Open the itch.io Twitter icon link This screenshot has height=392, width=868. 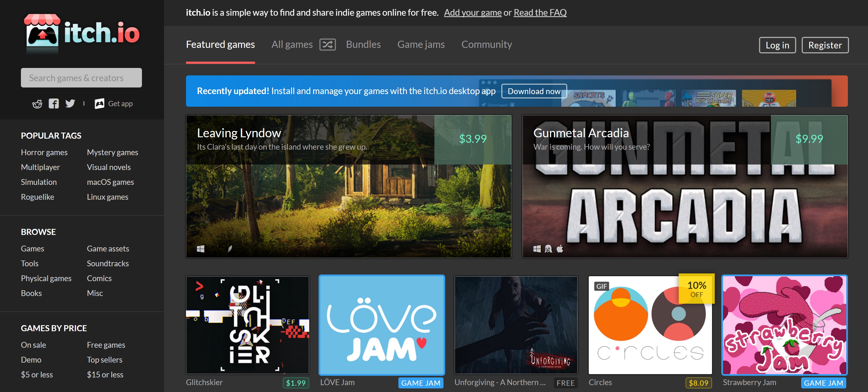[x=70, y=103]
